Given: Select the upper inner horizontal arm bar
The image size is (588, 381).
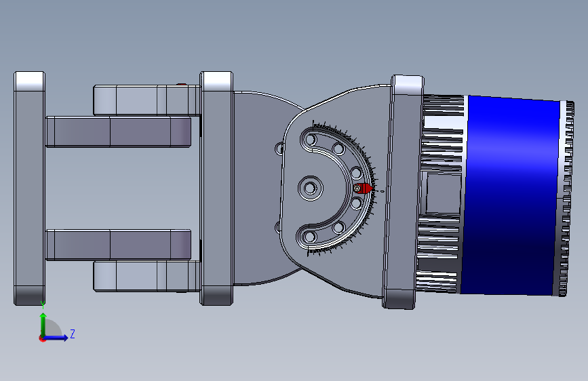Looking at the screenshot, I should point(118,132).
